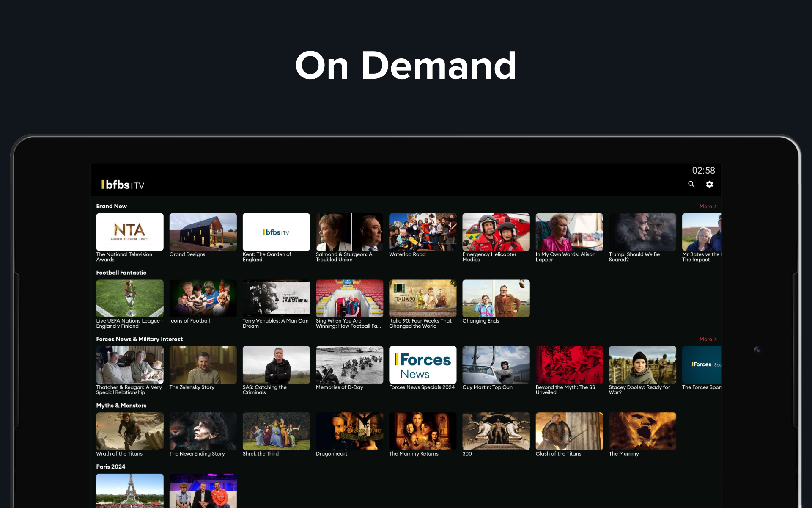Open Stacey Dooley: Ready for War? thumbnail
This screenshot has height=508, width=812.
[x=642, y=364]
